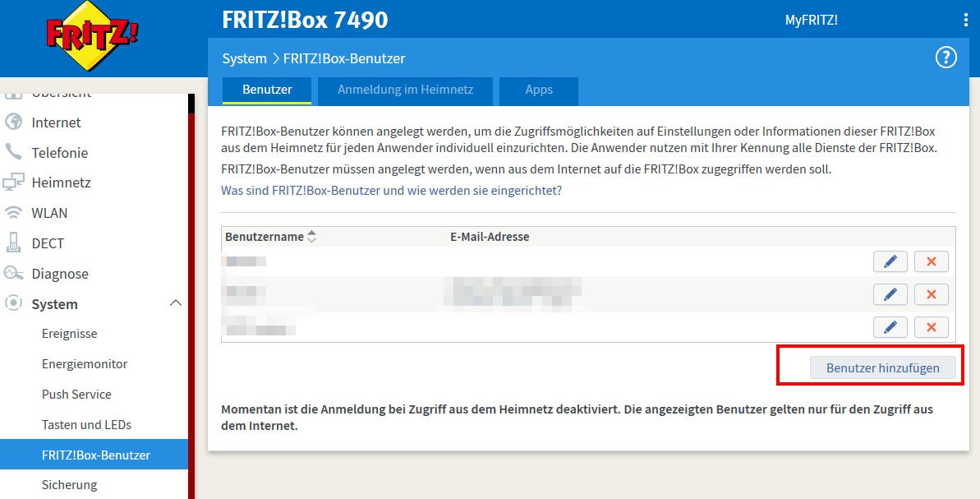980x499 pixels.
Task: Click the Telefonie phone icon
Action: click(13, 152)
